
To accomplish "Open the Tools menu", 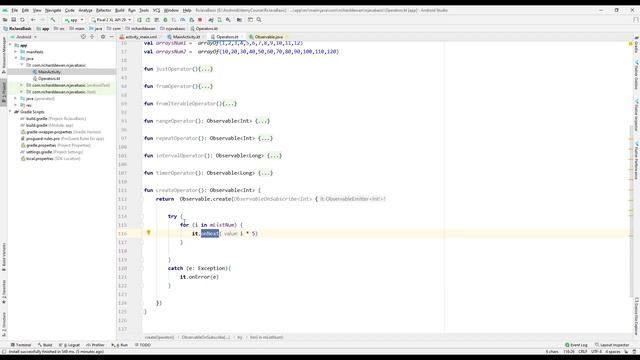I will tap(144, 10).
